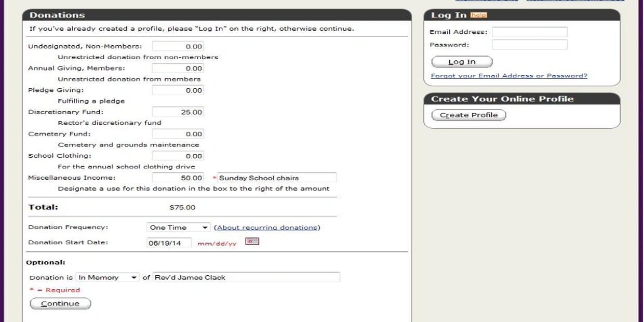
Task: Edit the Pledge Giving amount field
Action: click(178, 90)
